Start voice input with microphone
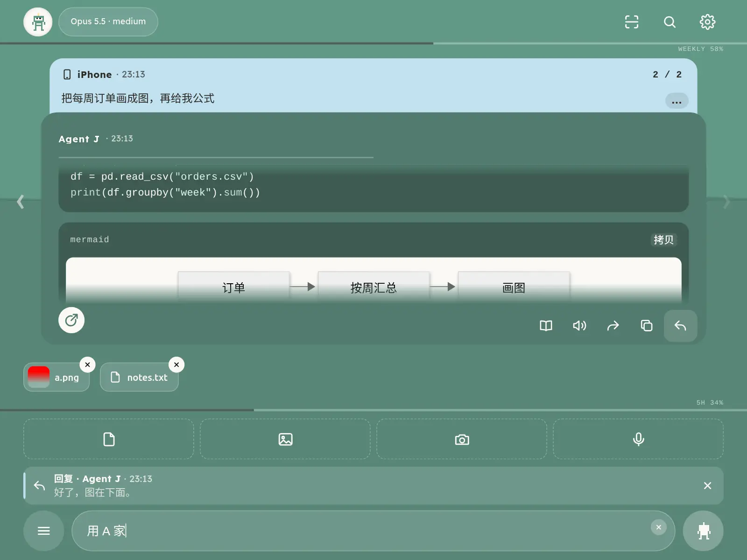The width and height of the screenshot is (747, 560). coord(638,439)
